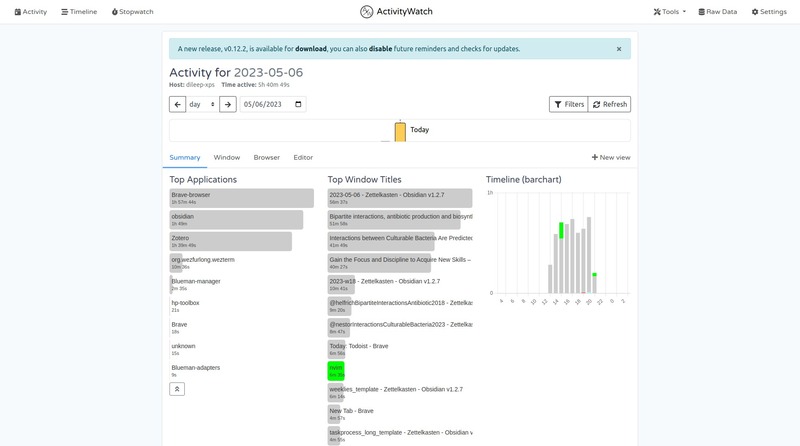The width and height of the screenshot is (800, 446).
Task: Click the ActivityWatch logo
Action: [396, 12]
